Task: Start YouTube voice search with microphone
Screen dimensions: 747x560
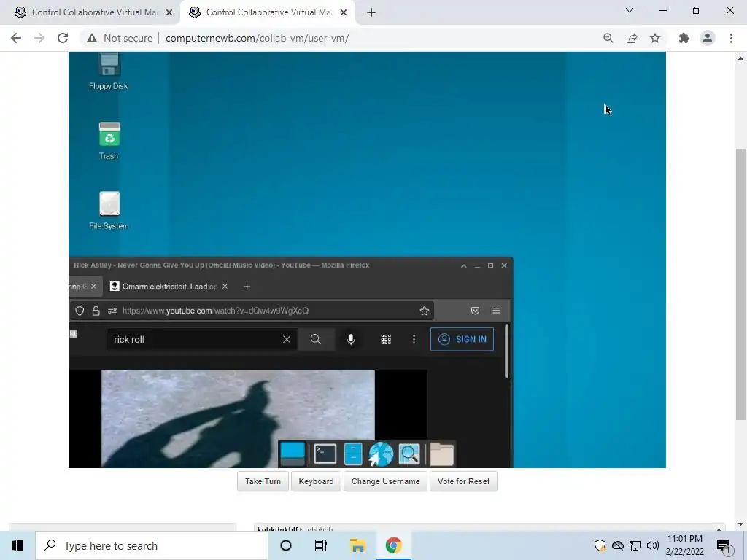Action: [x=351, y=339]
